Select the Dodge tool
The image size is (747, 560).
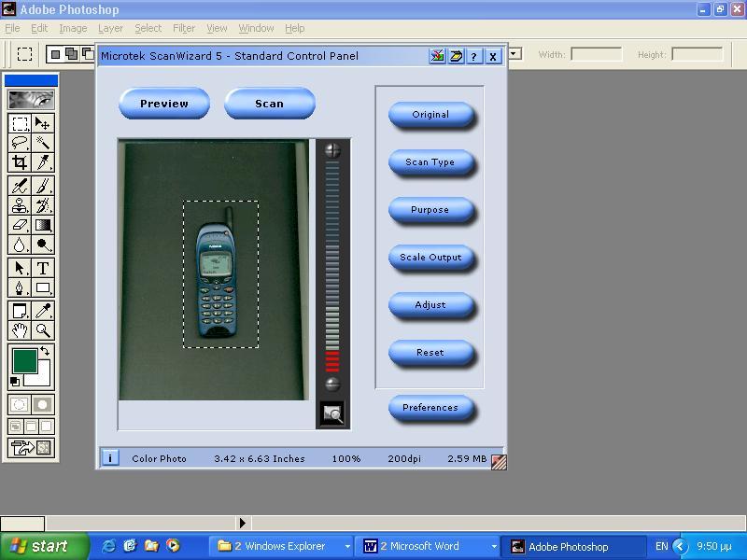(x=43, y=245)
